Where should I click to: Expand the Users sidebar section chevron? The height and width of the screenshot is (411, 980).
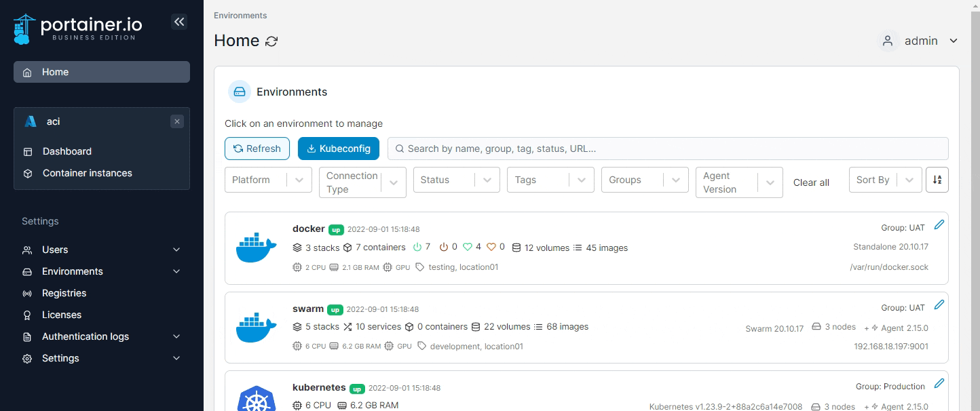[176, 250]
